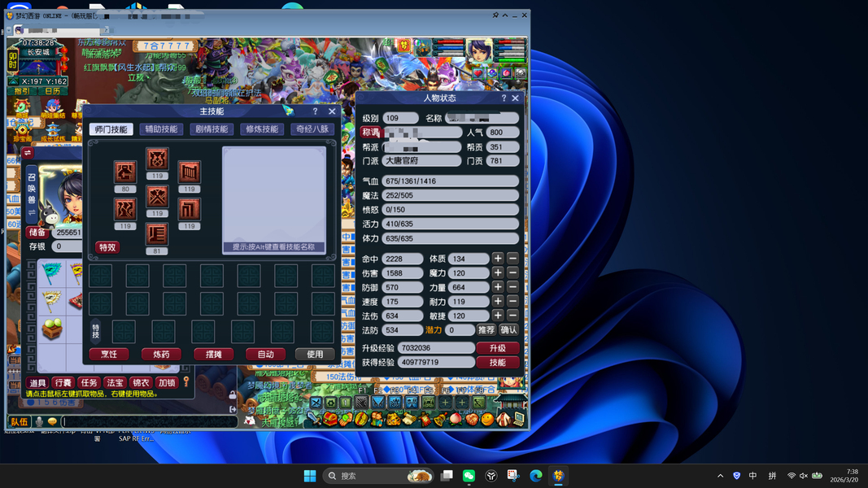Click the 确认 confirm button
868x488 pixels.
[508, 329]
